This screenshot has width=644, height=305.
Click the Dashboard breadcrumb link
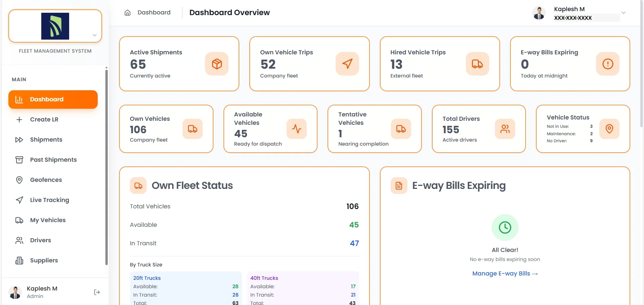(x=154, y=12)
